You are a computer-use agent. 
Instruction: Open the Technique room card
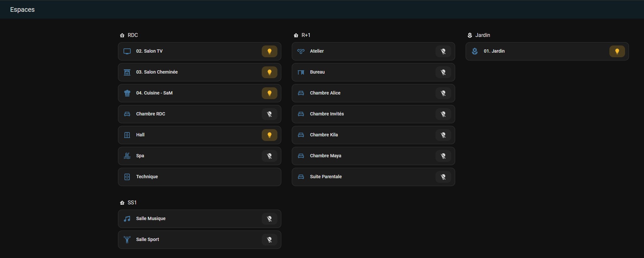point(199,177)
